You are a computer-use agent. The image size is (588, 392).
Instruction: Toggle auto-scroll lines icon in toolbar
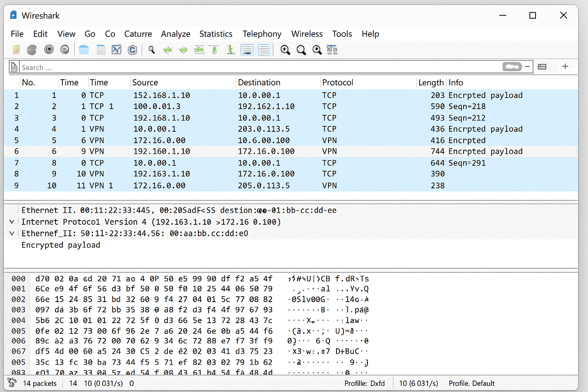(x=247, y=50)
